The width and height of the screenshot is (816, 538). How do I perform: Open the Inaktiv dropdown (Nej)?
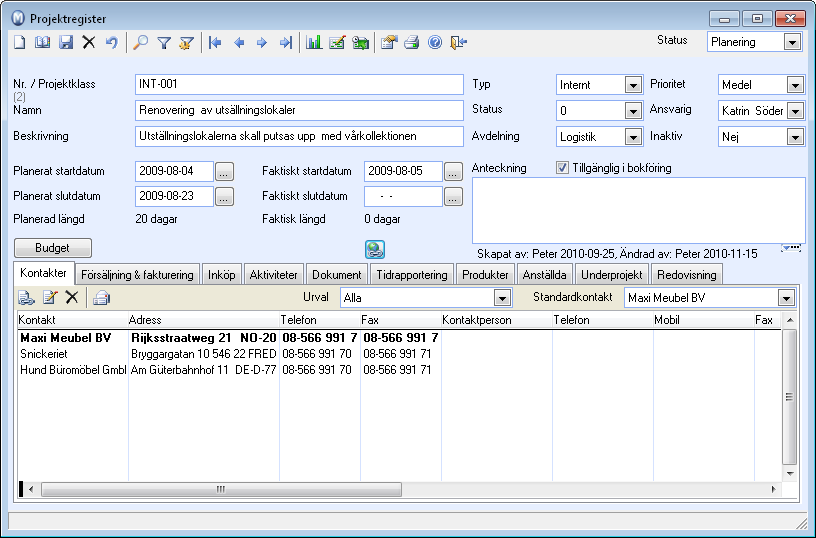(795, 137)
